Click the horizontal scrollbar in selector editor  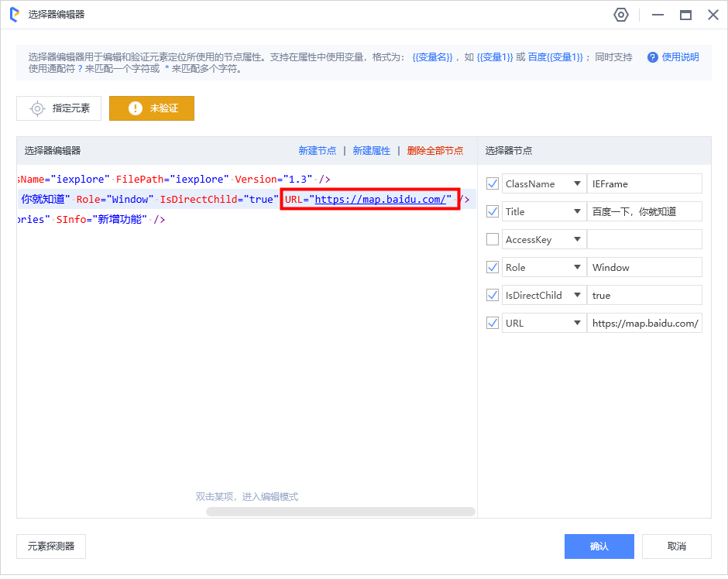click(x=341, y=512)
